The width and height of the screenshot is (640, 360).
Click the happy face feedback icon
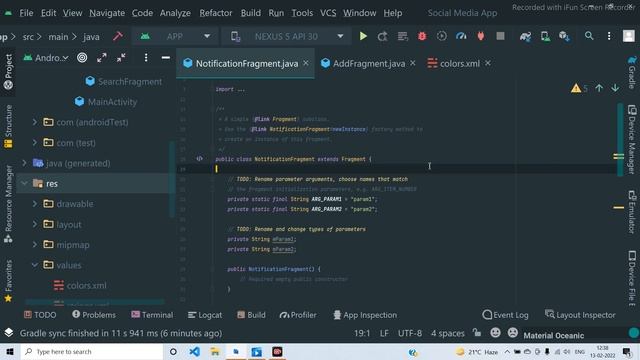496,333
